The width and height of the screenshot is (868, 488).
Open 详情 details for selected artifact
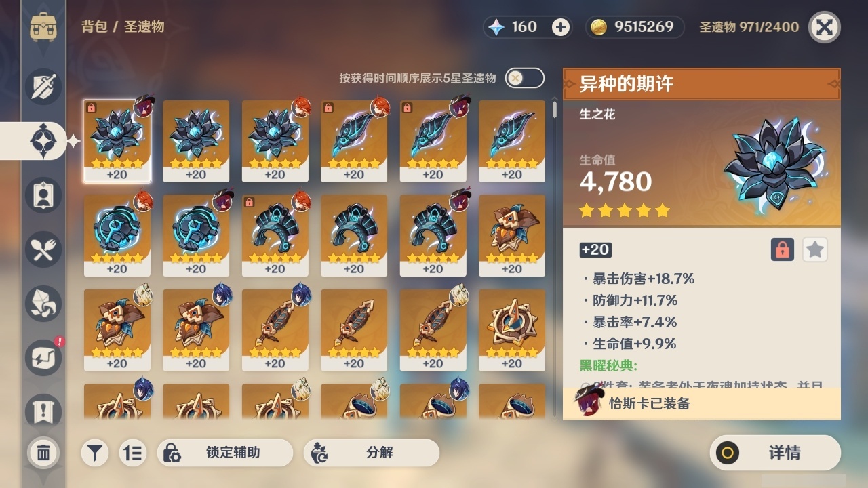click(x=775, y=453)
